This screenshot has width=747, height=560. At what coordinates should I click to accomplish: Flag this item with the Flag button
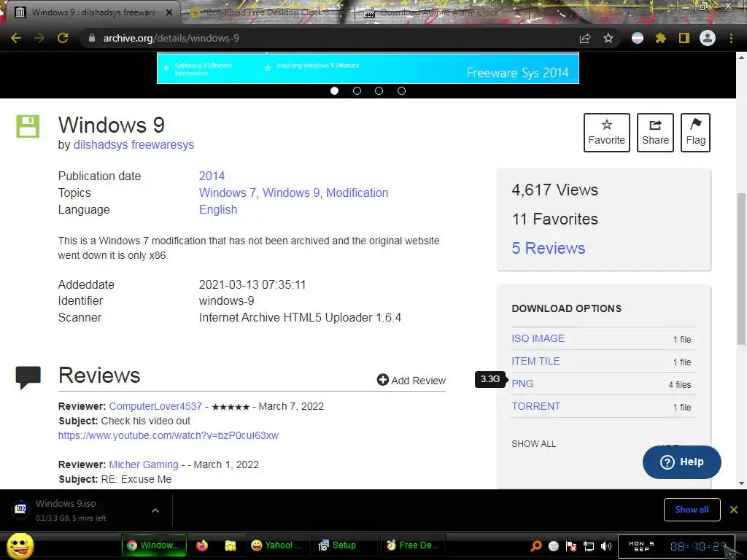pos(695,133)
